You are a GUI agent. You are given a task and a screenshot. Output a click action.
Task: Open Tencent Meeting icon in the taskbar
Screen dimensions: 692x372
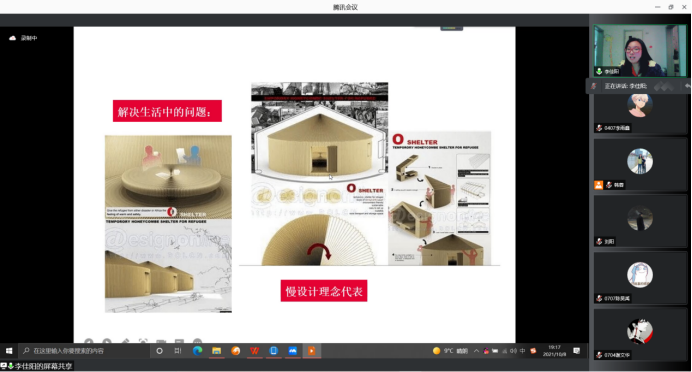click(x=293, y=351)
